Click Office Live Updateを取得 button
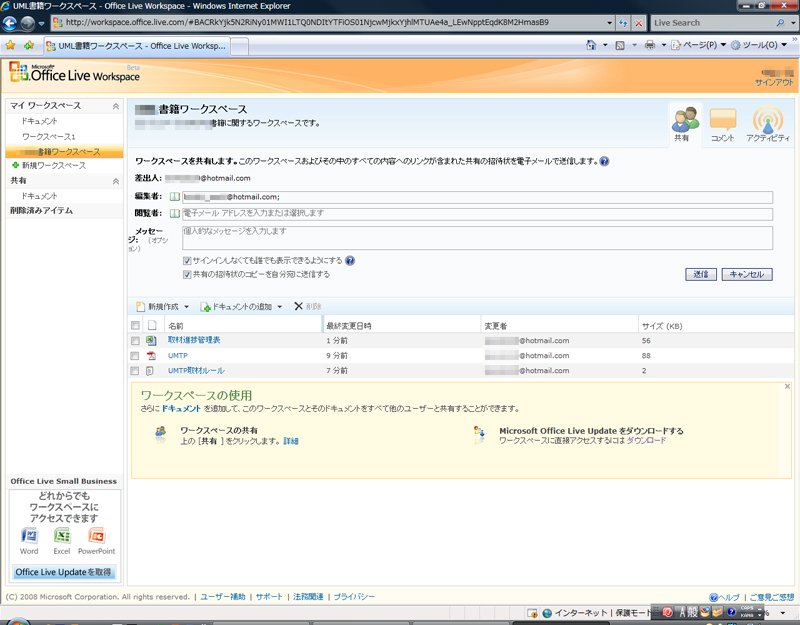This screenshot has height=625, width=800. click(x=63, y=572)
